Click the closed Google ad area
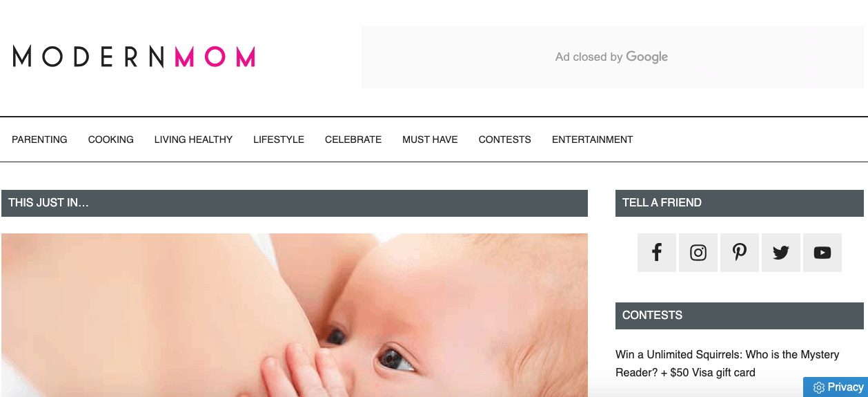Viewport: 868px width, 397px height. tap(613, 57)
